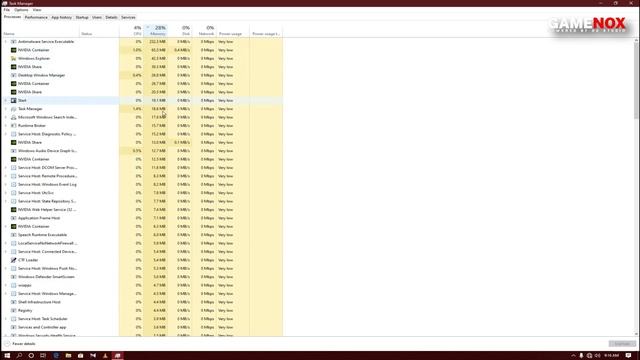Screen dimensions: 640x360
Task: Sort processes by Memory column
Action: [156, 31]
